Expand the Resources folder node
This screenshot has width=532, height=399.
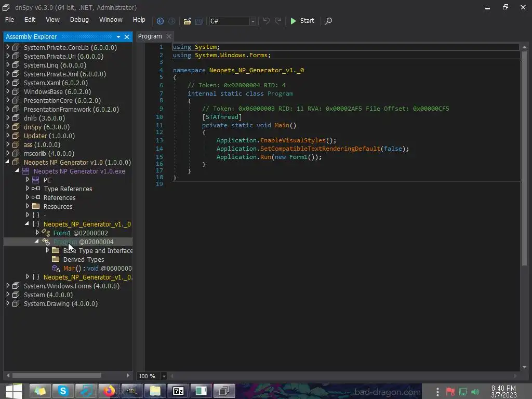pos(28,206)
